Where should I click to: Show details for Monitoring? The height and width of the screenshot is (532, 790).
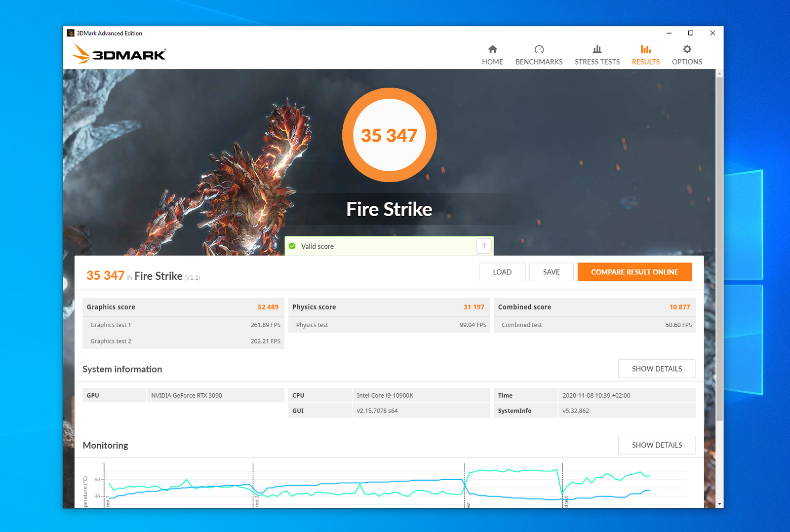(x=657, y=445)
